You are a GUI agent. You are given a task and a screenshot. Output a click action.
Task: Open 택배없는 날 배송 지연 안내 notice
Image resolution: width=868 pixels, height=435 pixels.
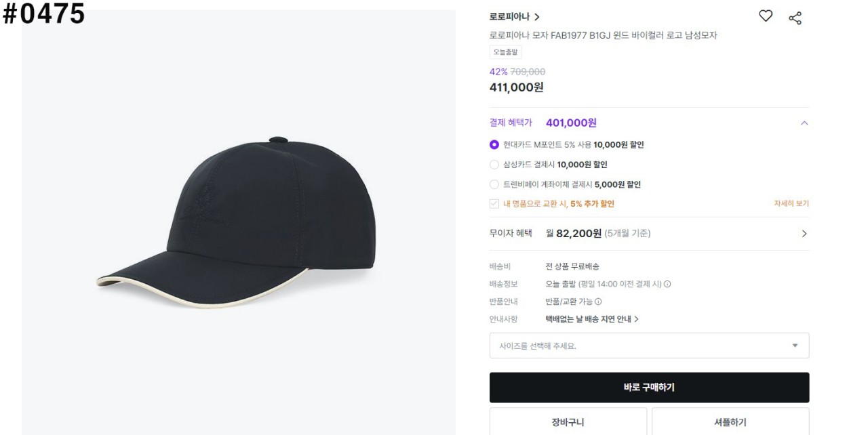[592, 319]
